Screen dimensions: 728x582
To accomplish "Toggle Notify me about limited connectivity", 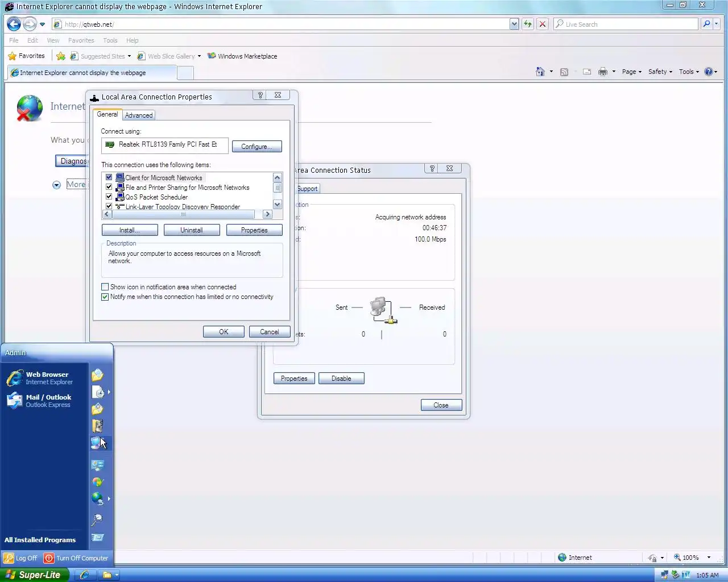I will point(105,297).
